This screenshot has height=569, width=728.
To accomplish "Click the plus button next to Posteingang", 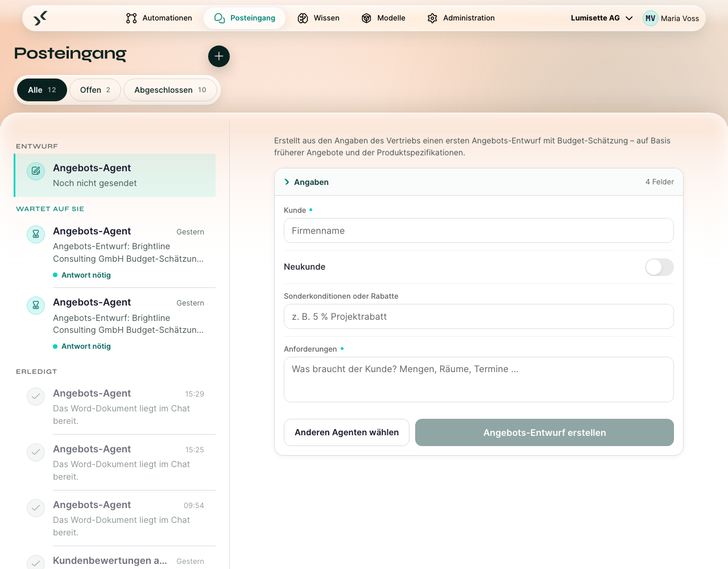I will pyautogui.click(x=219, y=56).
